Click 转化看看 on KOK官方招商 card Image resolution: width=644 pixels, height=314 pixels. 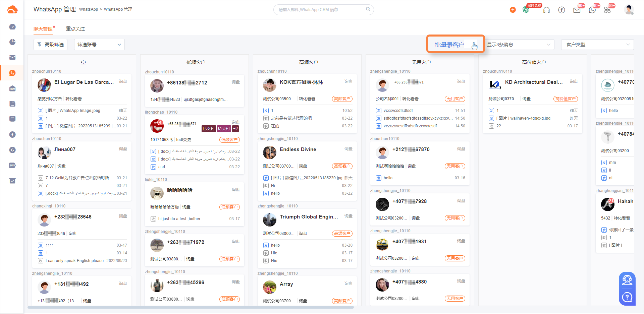pyautogui.click(x=307, y=99)
